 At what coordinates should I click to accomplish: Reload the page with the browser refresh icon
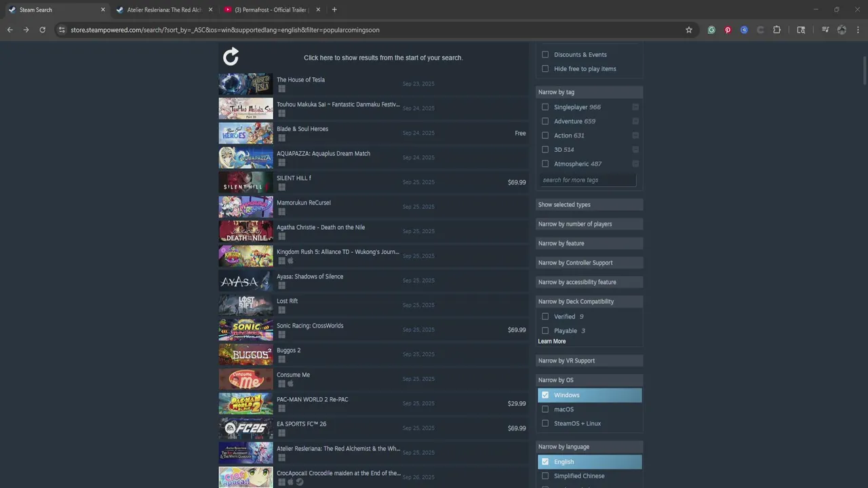[43, 30]
